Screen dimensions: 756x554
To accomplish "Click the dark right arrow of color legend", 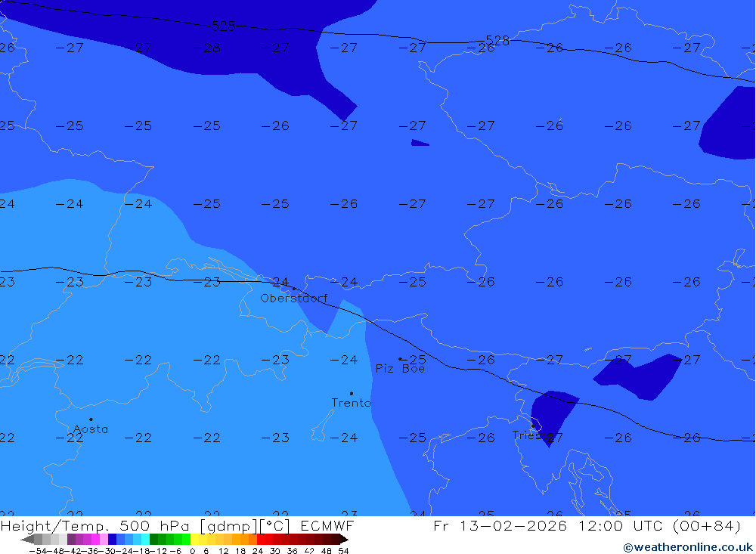I will [344, 540].
